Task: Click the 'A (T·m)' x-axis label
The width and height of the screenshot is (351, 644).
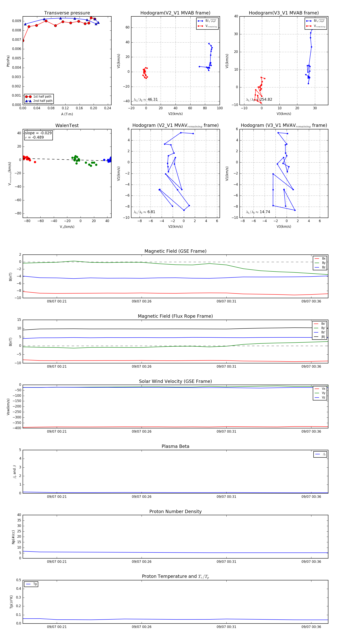Action: click(67, 114)
